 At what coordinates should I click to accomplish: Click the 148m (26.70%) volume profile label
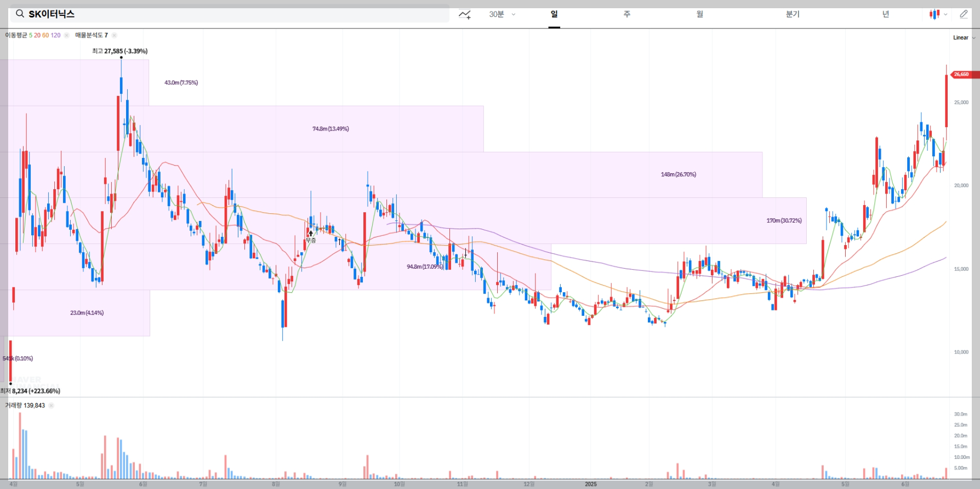coord(679,174)
